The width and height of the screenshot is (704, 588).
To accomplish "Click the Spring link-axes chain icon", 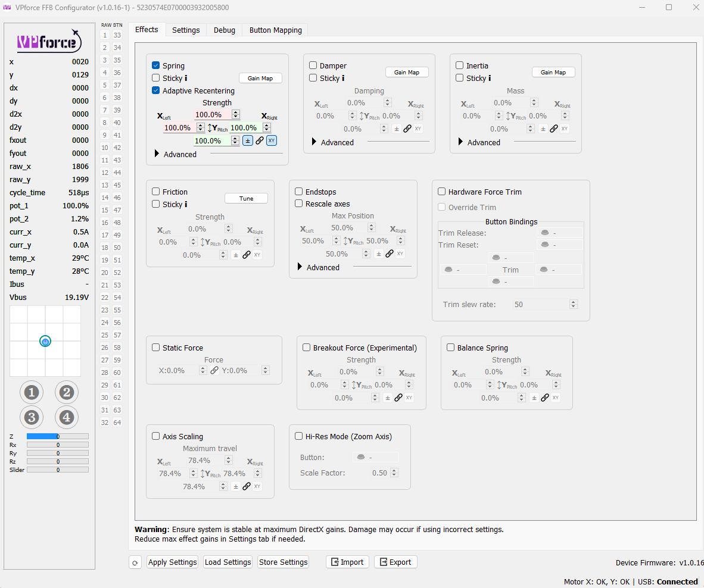I will pos(260,141).
